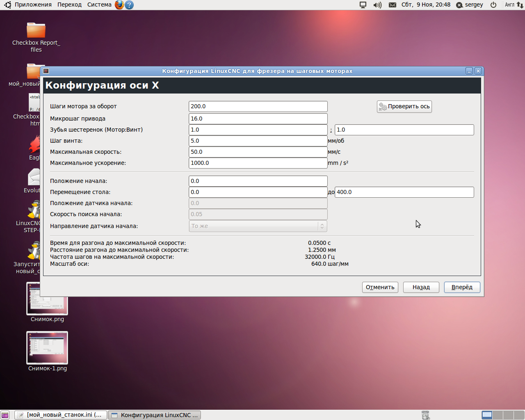Select the Eagle desktop icon
The image size is (525, 420).
tap(35, 144)
